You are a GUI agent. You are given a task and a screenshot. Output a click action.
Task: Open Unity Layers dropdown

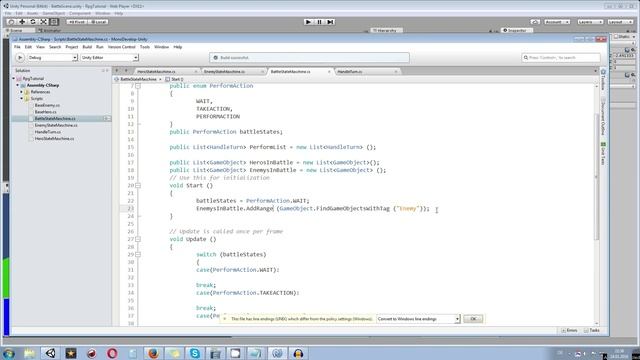coord(590,22)
